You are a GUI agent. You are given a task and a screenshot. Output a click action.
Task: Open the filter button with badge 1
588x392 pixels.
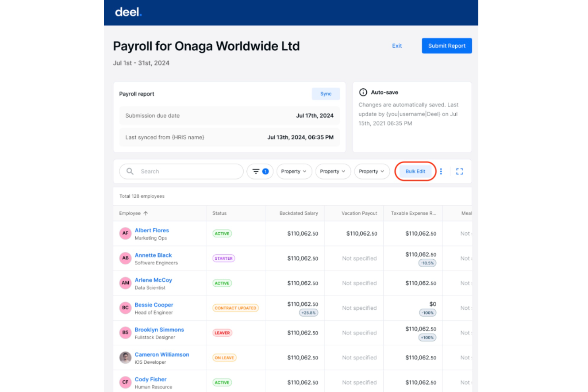pos(260,172)
